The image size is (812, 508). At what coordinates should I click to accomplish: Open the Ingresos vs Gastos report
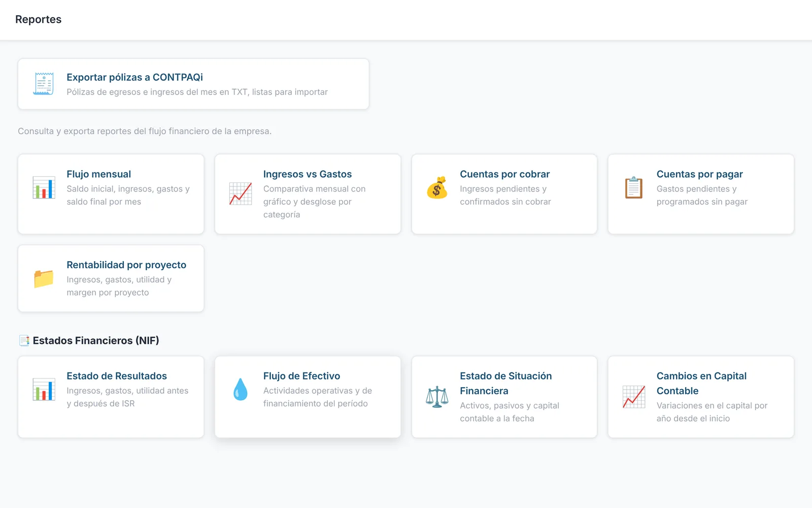(308, 194)
